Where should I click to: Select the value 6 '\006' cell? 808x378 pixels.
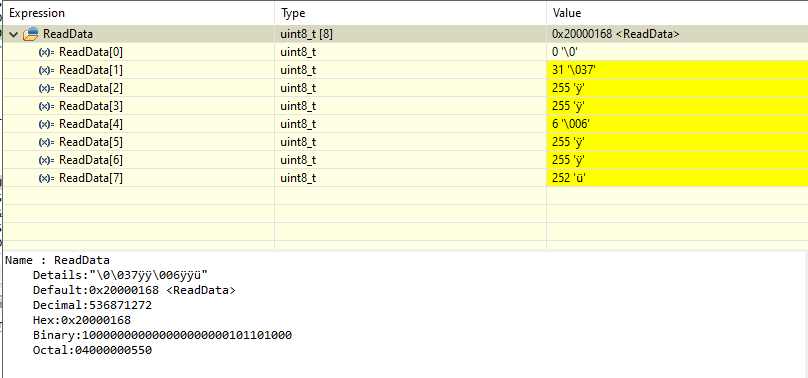pyautogui.click(x=677, y=124)
